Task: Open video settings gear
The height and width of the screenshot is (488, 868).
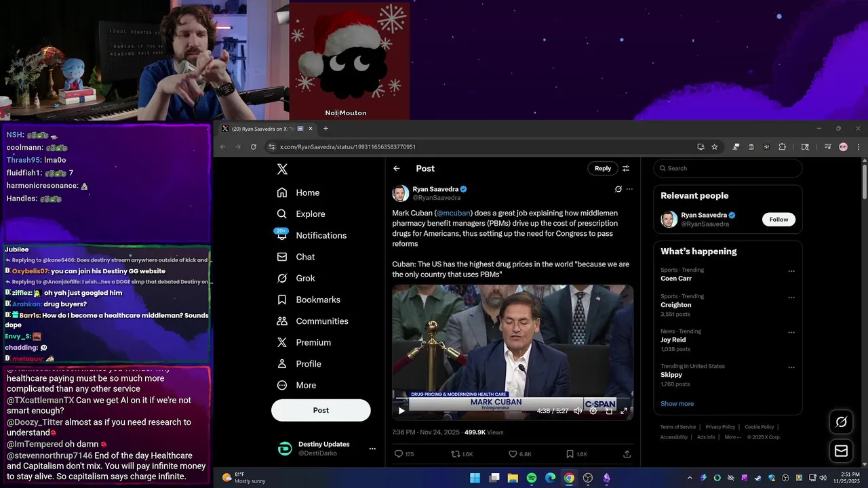Action: click(x=593, y=411)
